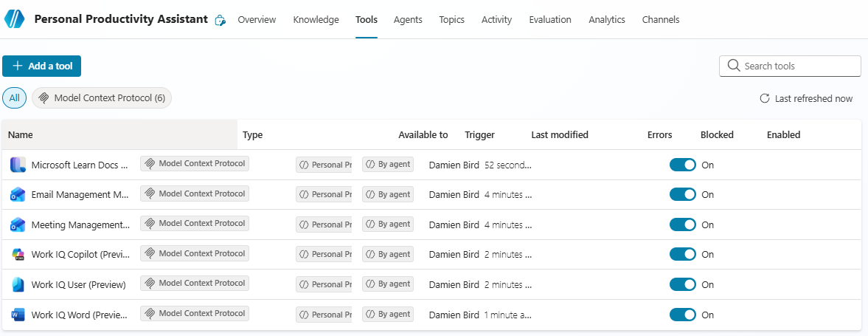Open the Work IQ User (Preview) tool
The width and height of the screenshot is (868, 336).
[x=79, y=284]
